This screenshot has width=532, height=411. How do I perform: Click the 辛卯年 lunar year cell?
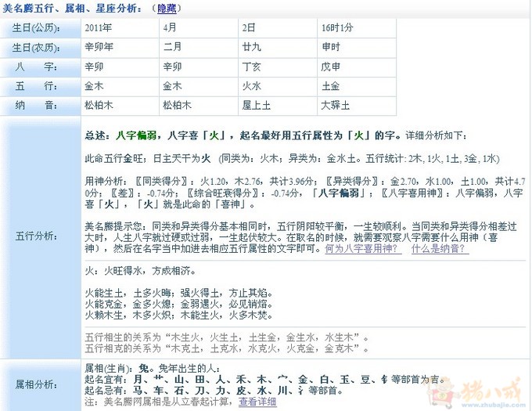click(x=120, y=48)
